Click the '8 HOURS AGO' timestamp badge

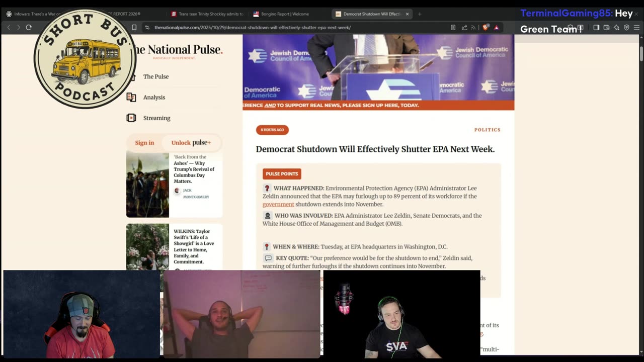272,130
